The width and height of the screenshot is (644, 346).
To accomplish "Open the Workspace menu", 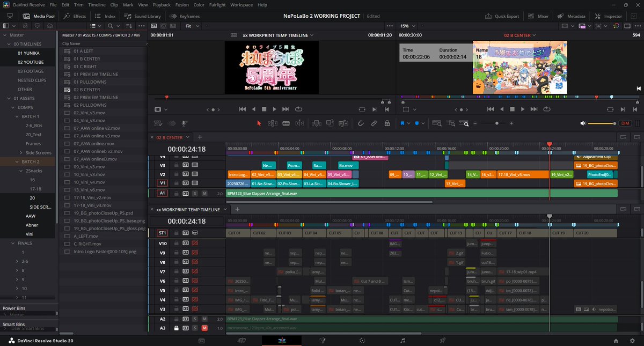I will [241, 5].
